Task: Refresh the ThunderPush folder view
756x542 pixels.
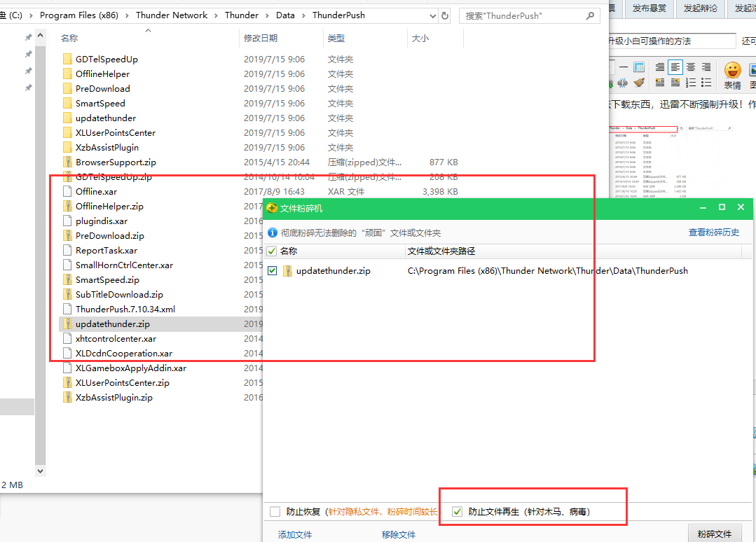Action: (445, 15)
